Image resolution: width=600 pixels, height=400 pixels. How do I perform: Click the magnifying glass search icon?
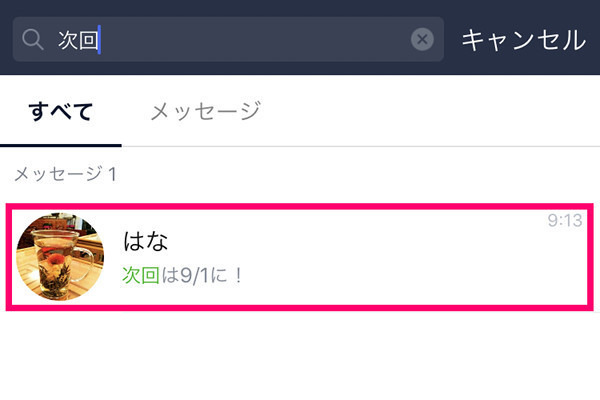[33, 40]
